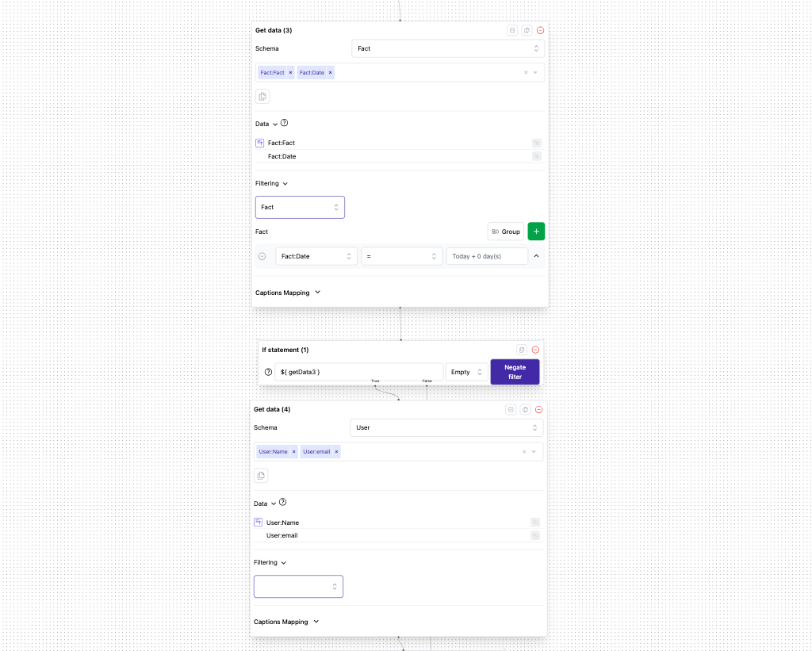The image size is (812, 651).
Task: Delete the If statement (1) node
Action: tap(535, 350)
